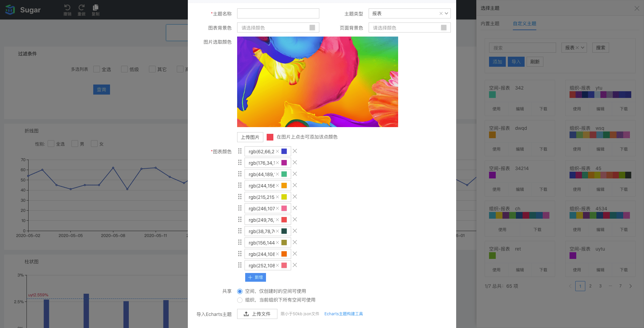The width and height of the screenshot is (644, 328).
Task: Click 上传文件 to import Echarts theme
Action: [257, 314]
